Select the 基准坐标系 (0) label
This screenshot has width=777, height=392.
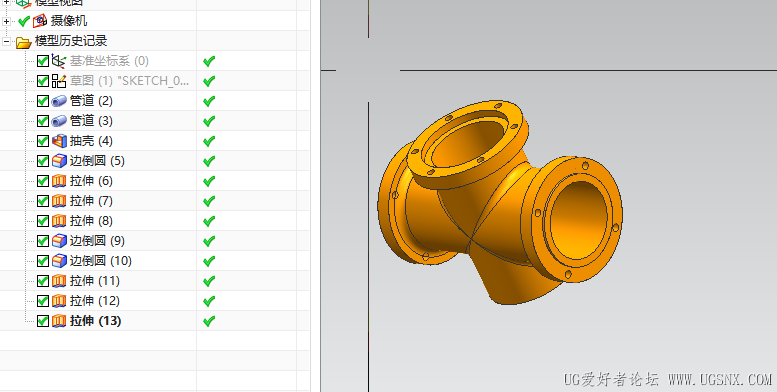109,61
